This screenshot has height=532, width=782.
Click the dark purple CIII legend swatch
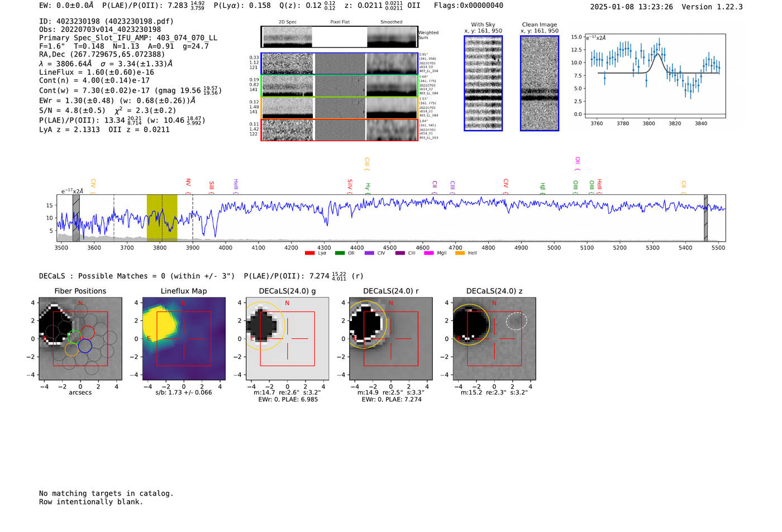click(x=400, y=253)
